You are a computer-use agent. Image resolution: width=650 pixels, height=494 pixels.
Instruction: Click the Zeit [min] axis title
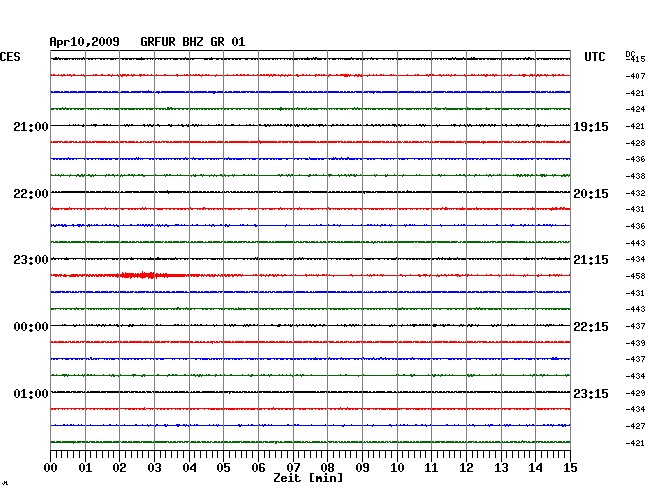click(308, 478)
